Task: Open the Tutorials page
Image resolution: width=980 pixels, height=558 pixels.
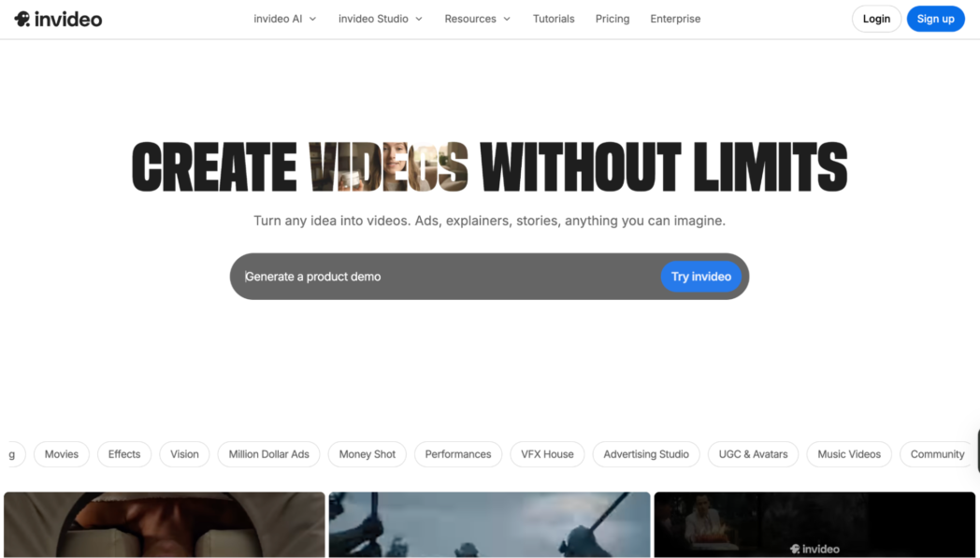Action: [x=554, y=19]
